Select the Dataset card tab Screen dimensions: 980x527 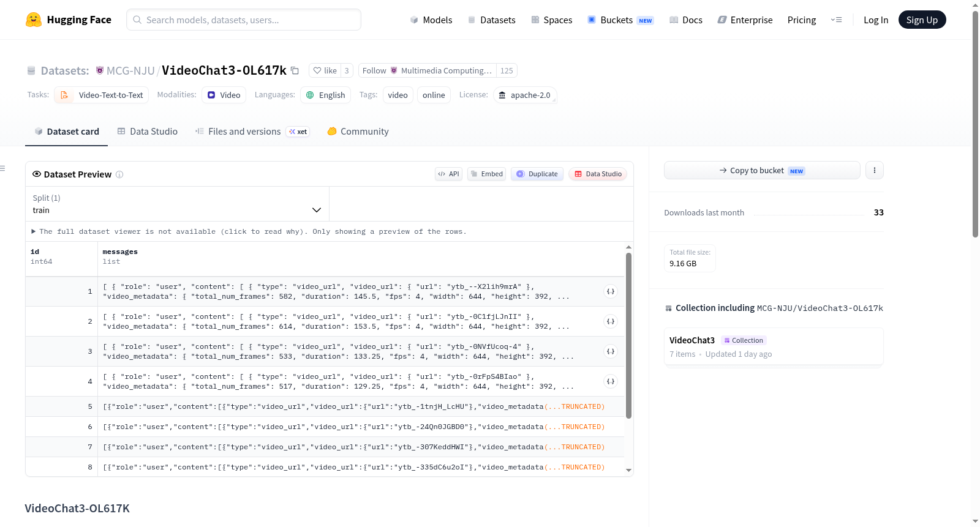click(x=67, y=132)
